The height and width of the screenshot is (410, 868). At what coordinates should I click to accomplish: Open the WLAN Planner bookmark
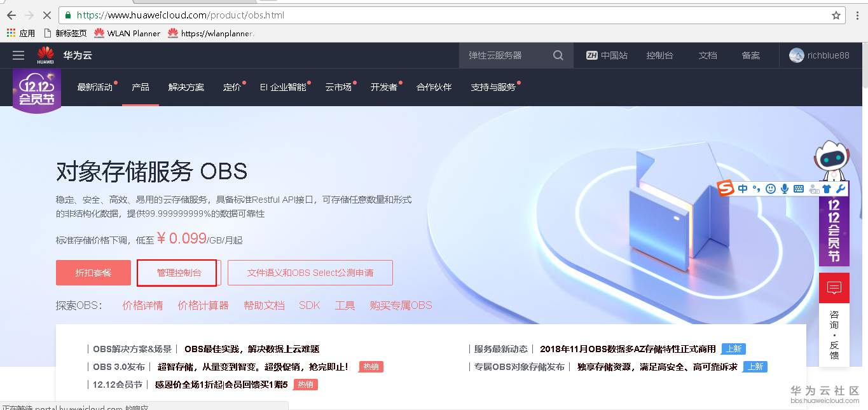tap(127, 33)
